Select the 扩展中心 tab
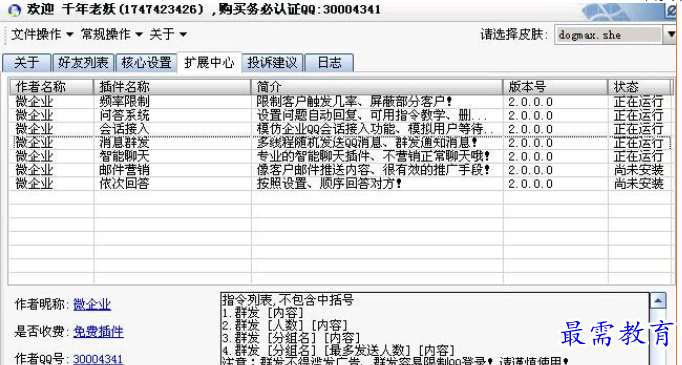This screenshot has height=365, width=682. tap(209, 63)
